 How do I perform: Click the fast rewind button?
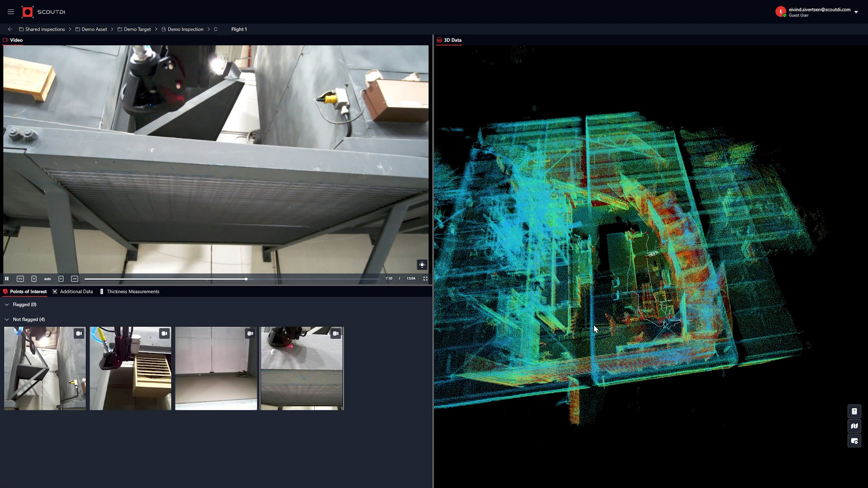(x=20, y=279)
